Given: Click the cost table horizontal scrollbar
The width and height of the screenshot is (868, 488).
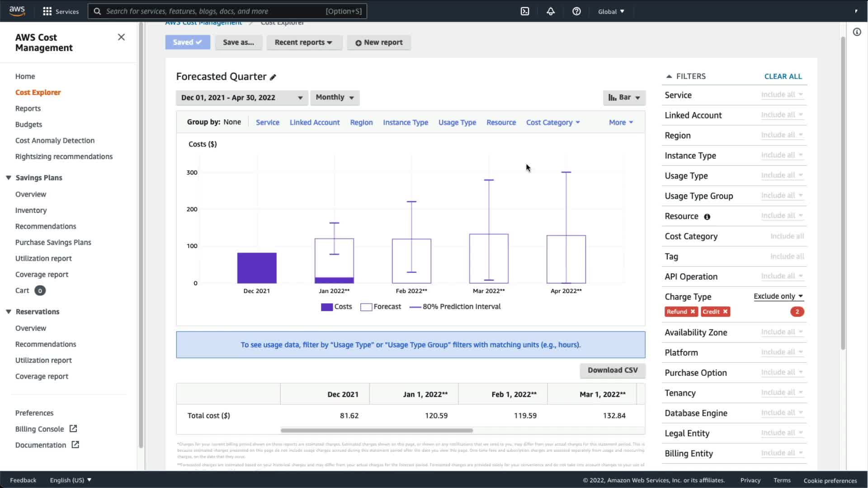Looking at the screenshot, I should coord(377,431).
